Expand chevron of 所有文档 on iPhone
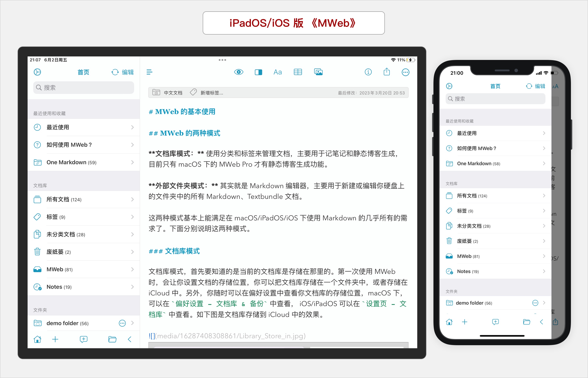 [544, 196]
